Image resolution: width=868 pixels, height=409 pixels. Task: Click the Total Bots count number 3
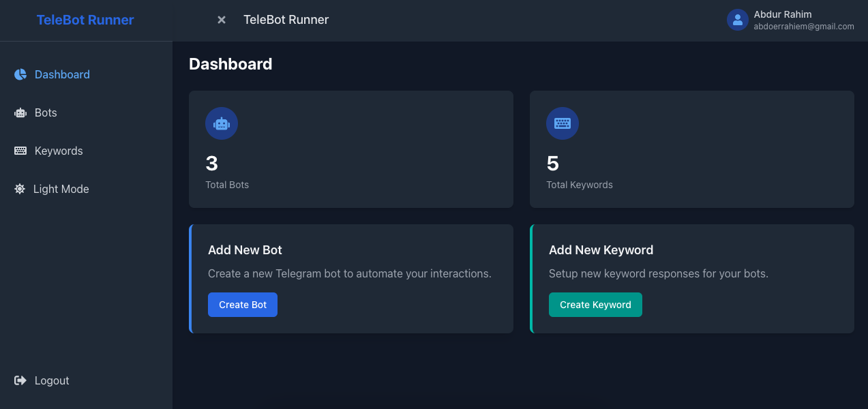pos(211,164)
